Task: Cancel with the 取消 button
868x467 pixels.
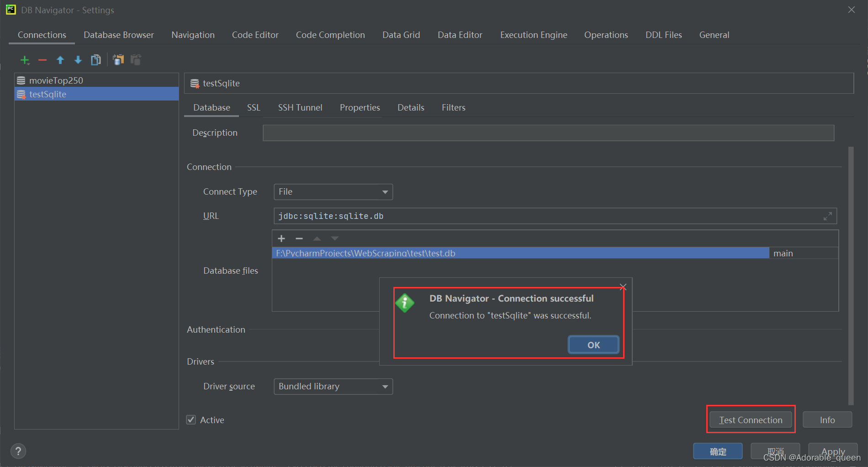Action: 775,451
